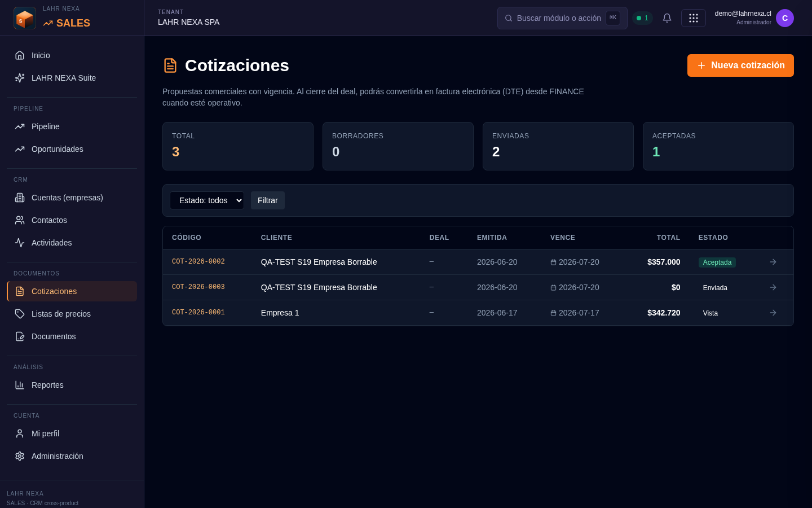The image size is (812, 508).
Task: Open Administración in the sidebar
Action: tap(72, 456)
